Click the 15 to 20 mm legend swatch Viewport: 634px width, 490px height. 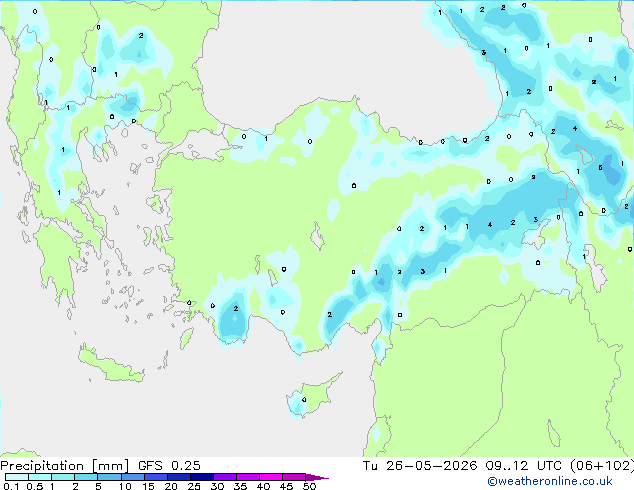(155, 477)
